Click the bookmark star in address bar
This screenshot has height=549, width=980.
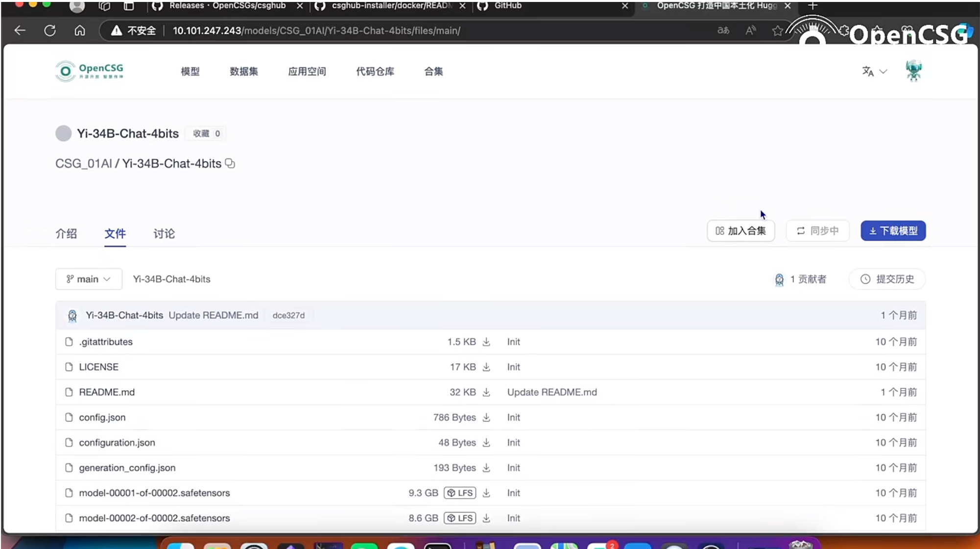778,30
